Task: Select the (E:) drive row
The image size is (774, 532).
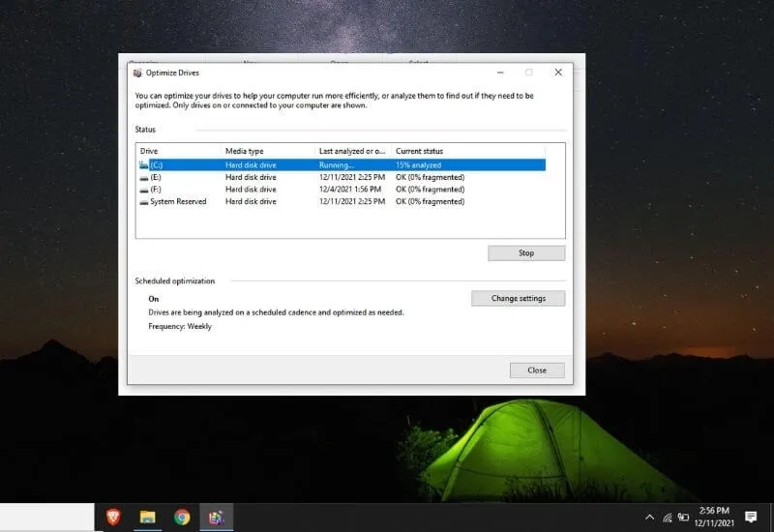Action: click(x=342, y=177)
